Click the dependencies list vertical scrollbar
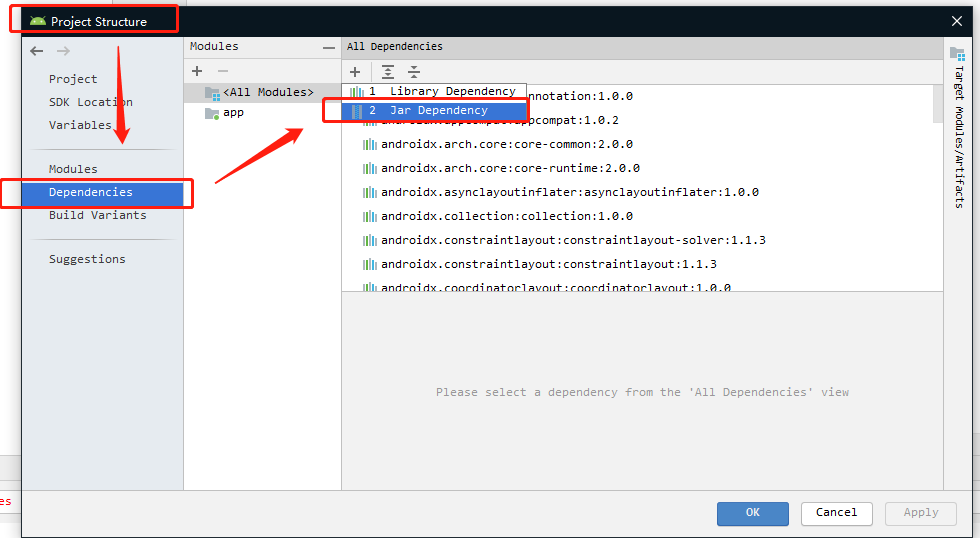This screenshot has width=980, height=538. pos(938,104)
